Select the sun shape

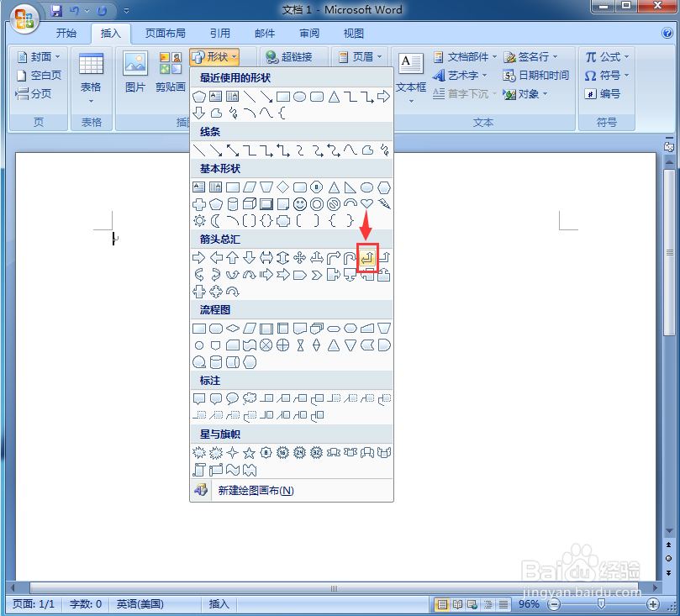199,221
